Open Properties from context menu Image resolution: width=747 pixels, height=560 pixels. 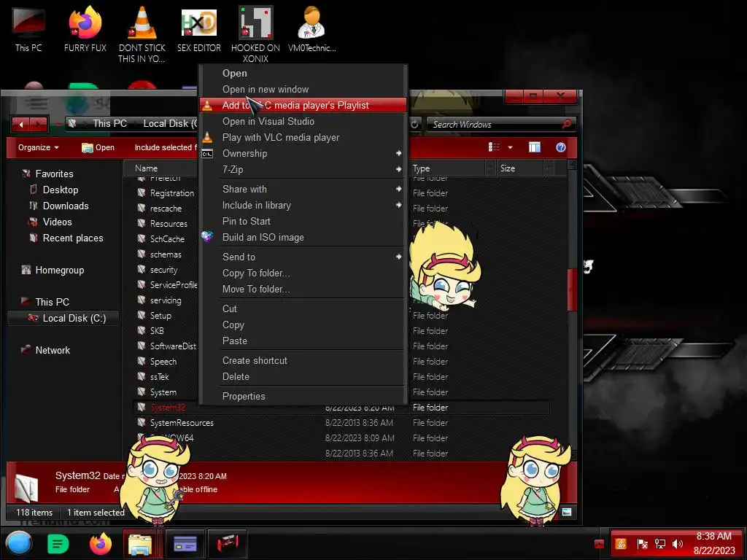tap(303, 396)
